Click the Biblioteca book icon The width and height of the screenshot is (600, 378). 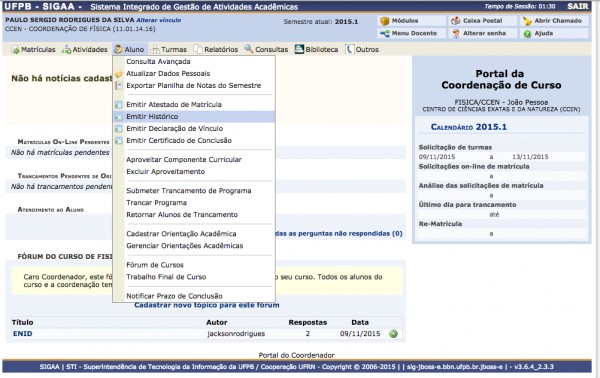[299, 49]
